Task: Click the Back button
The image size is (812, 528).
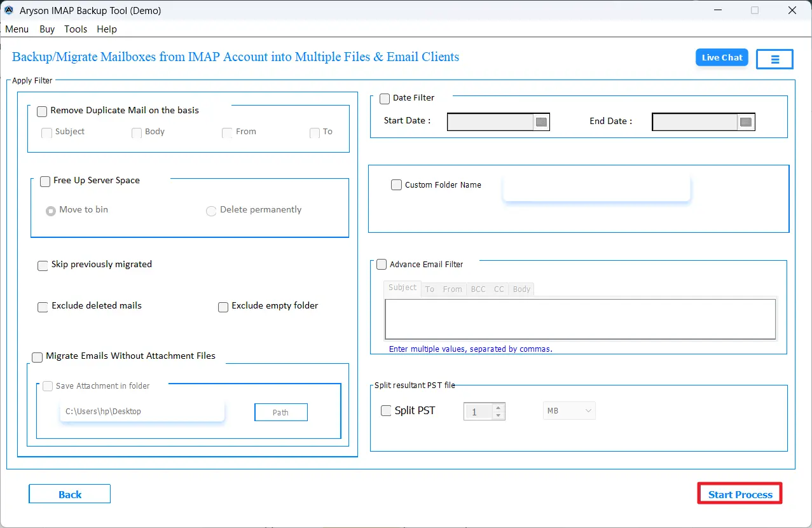Action: pos(69,494)
